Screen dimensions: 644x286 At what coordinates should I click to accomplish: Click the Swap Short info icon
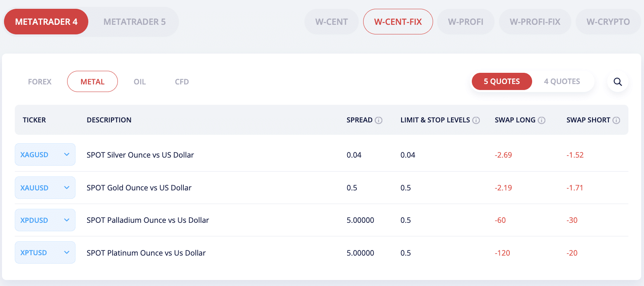click(616, 120)
